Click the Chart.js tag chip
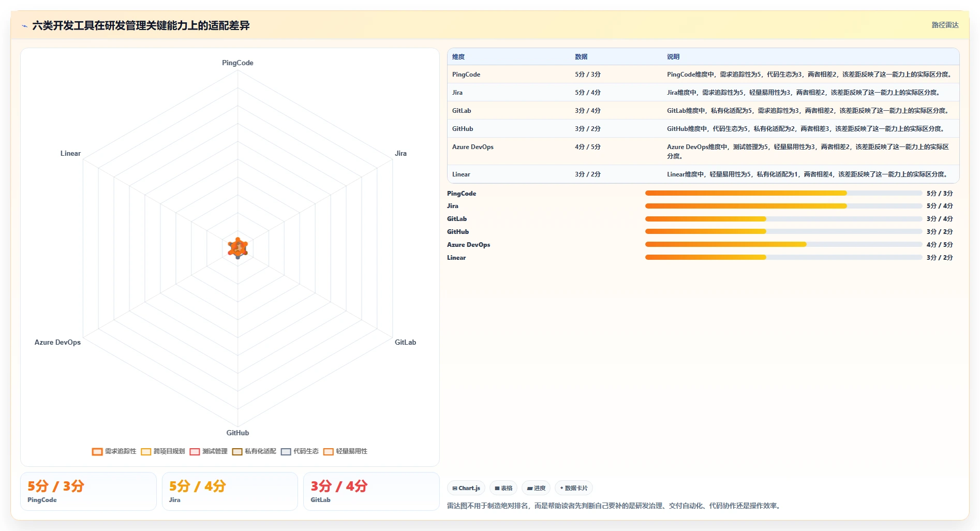The image size is (980, 531). [466, 488]
